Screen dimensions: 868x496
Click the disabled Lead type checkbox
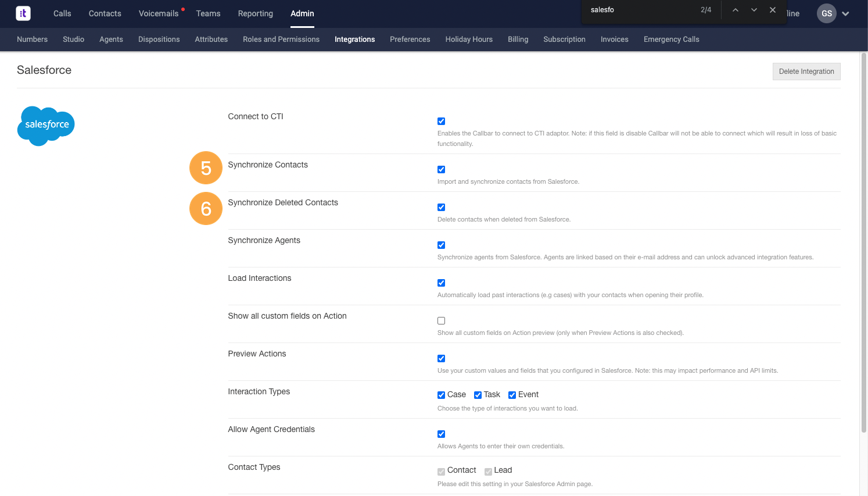click(489, 472)
